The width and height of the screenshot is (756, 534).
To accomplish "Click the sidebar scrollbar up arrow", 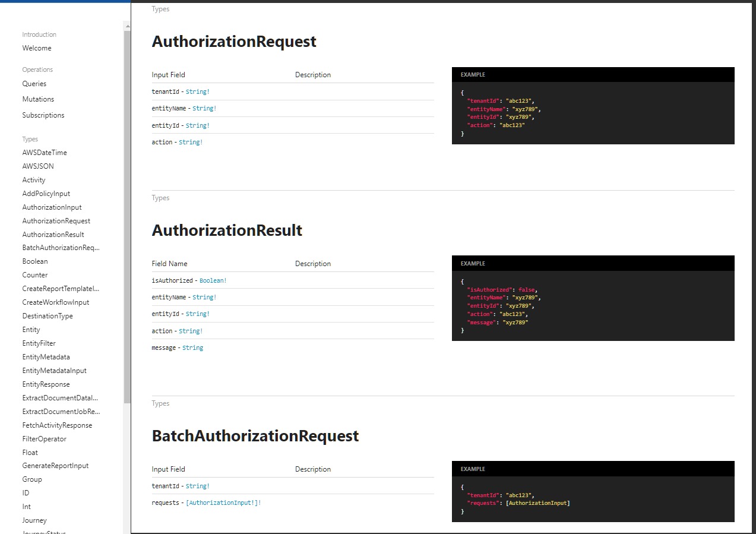I will (x=126, y=26).
